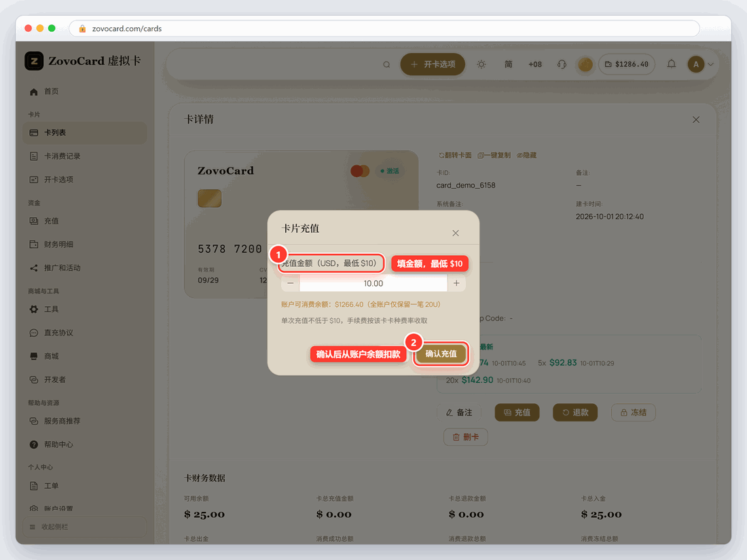Open the sidebar 充值 page under 资金
The width and height of the screenshot is (747, 560).
tap(85, 221)
